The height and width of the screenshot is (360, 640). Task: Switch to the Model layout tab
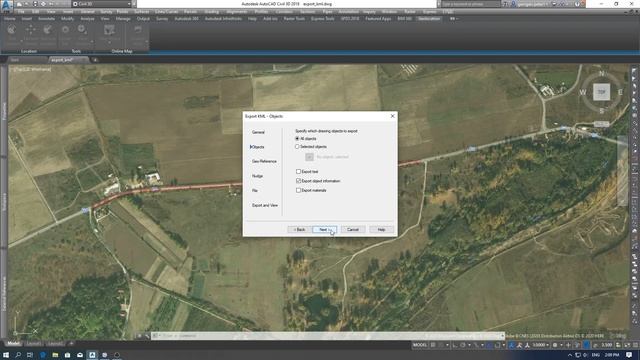13,344
